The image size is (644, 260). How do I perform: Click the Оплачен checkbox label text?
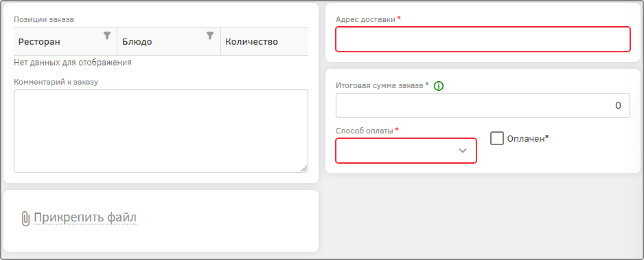click(528, 139)
